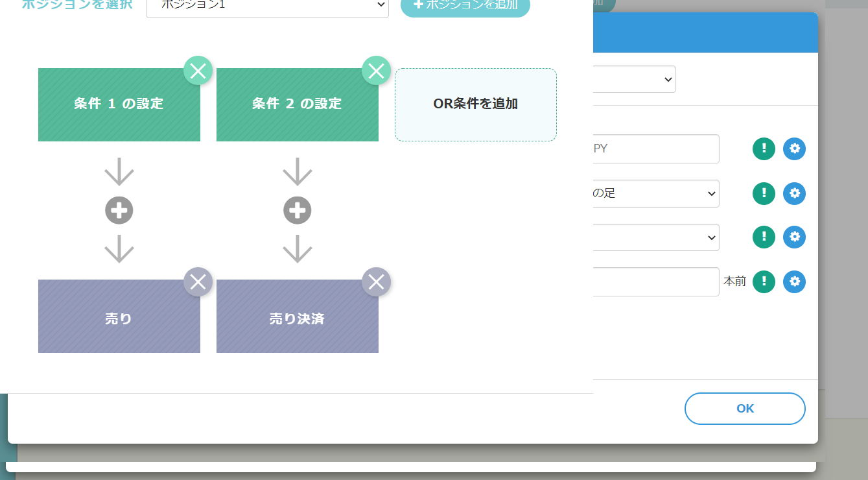Delete the 条件 2 の設定 block
Screen dimensions: 868x480
[x=376, y=71]
